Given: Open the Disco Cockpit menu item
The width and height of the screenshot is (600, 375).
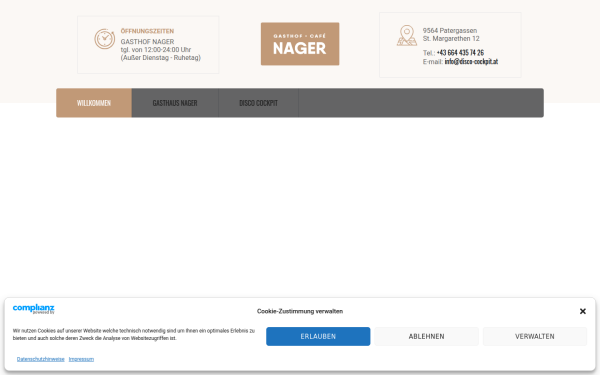Looking at the screenshot, I should click(x=258, y=103).
